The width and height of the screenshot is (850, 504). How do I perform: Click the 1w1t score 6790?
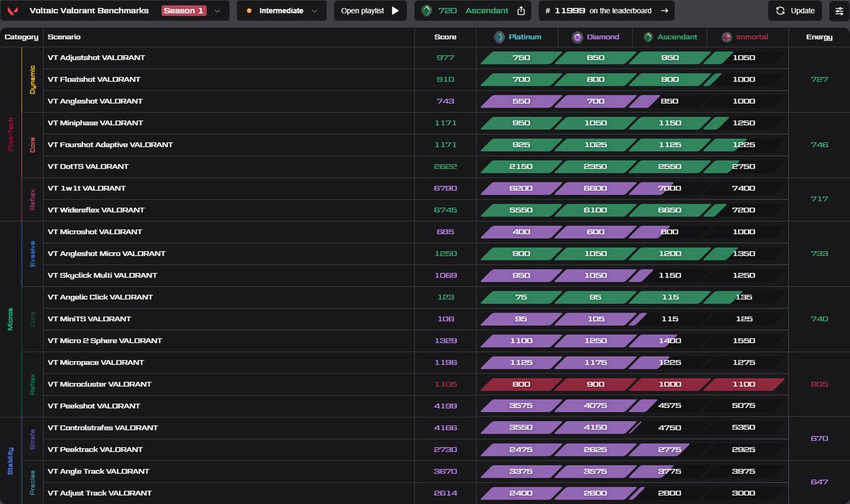click(x=446, y=188)
